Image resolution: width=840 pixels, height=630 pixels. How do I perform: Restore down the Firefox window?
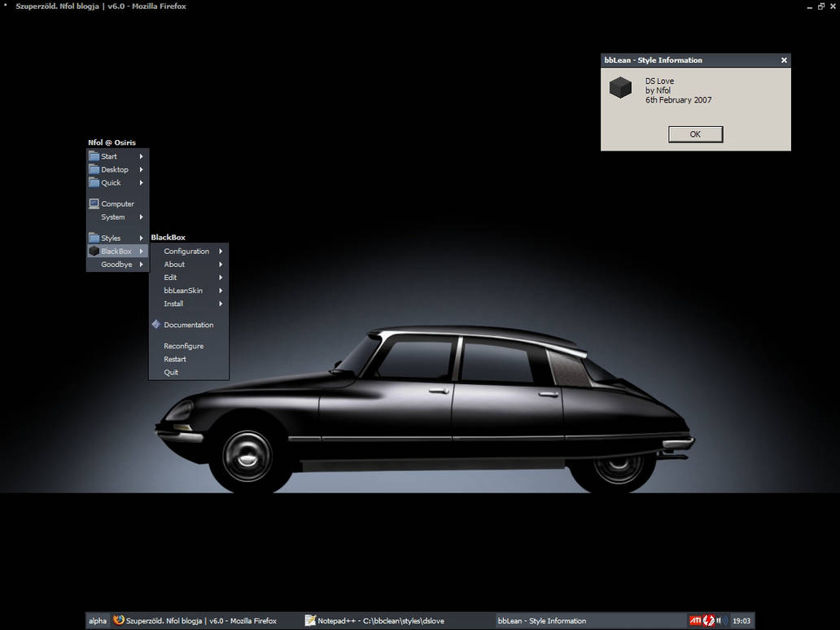click(821, 7)
